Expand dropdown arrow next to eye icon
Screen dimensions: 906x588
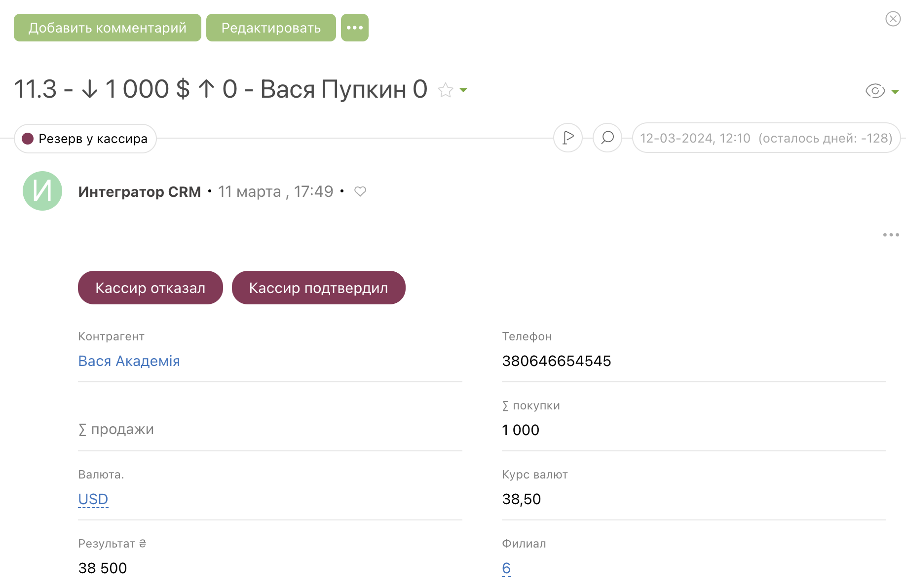[x=895, y=92]
